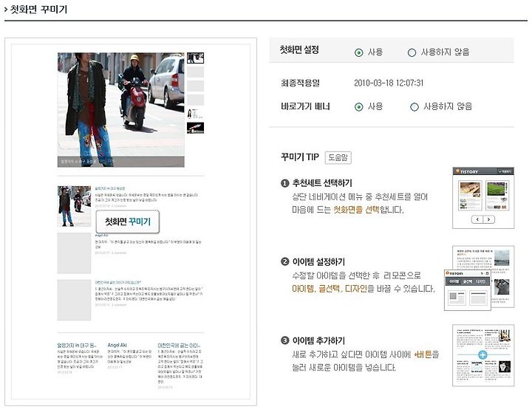Click the 아이템 설정하기 tip illustration
532x415 pixels.
479,278
